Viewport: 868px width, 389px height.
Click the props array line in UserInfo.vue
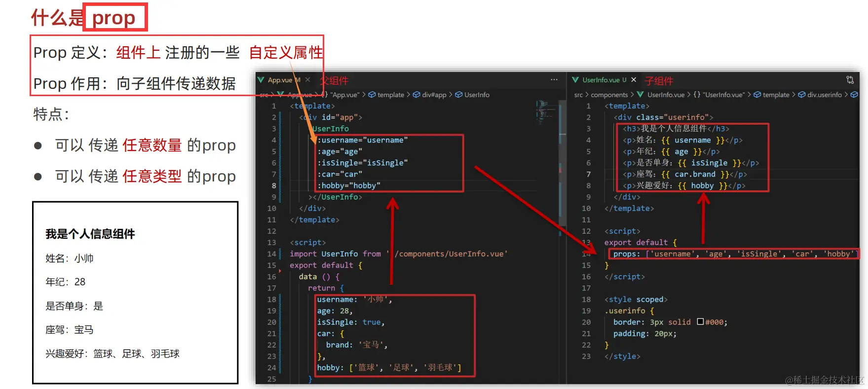click(x=736, y=254)
